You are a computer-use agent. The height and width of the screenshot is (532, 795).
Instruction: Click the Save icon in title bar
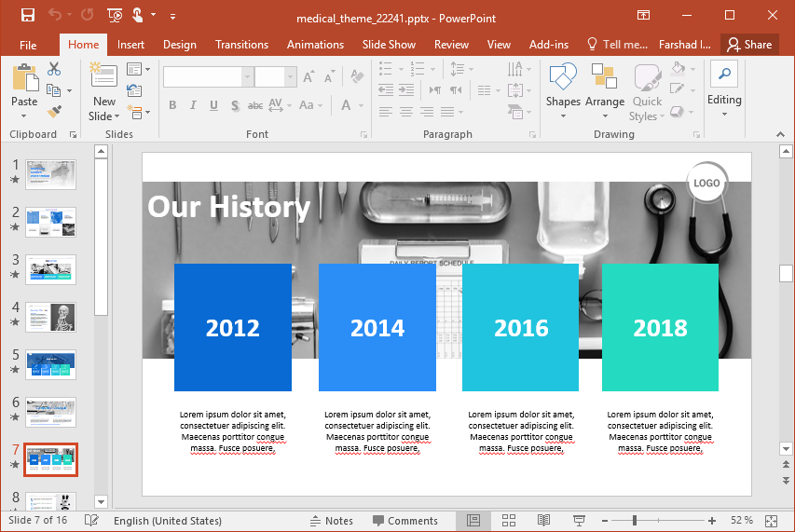(x=27, y=16)
